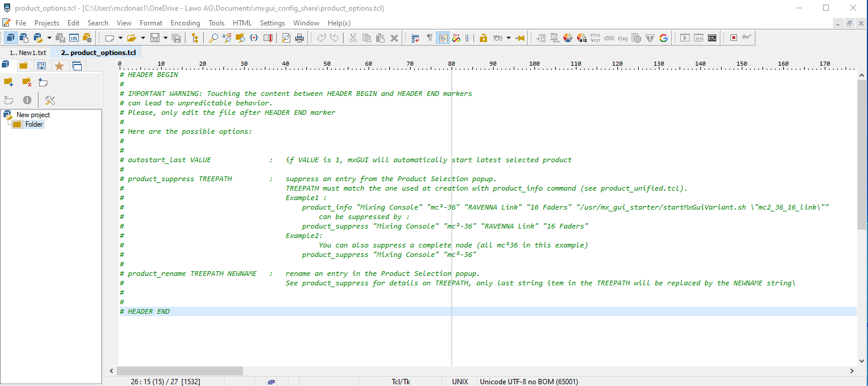Click the Print icon in the toolbar

point(300,38)
